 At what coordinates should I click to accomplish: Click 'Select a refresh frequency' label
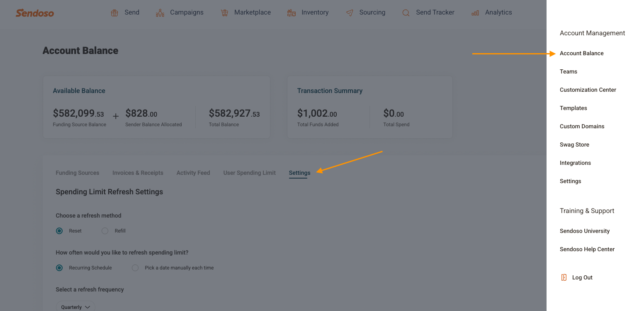(90, 289)
